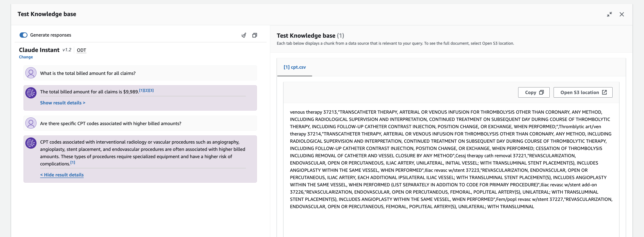
Task: Click the AI avatar on the $9,989 response
Action: [x=31, y=93]
